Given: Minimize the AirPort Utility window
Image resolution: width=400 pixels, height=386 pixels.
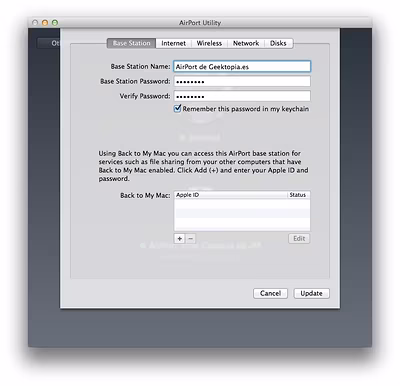Looking at the screenshot, I should 45,23.
